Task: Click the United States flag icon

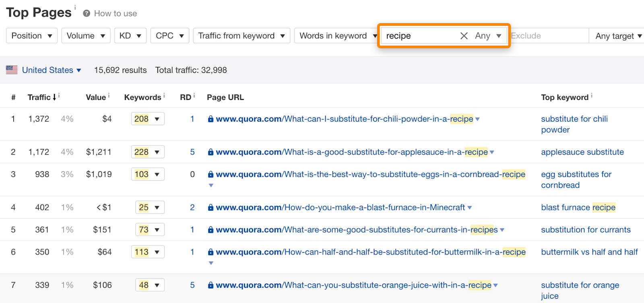Action: pos(12,70)
